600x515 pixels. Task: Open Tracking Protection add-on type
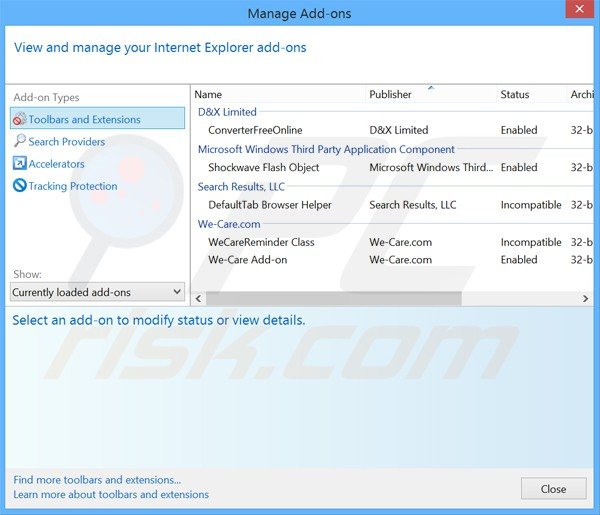[x=73, y=186]
